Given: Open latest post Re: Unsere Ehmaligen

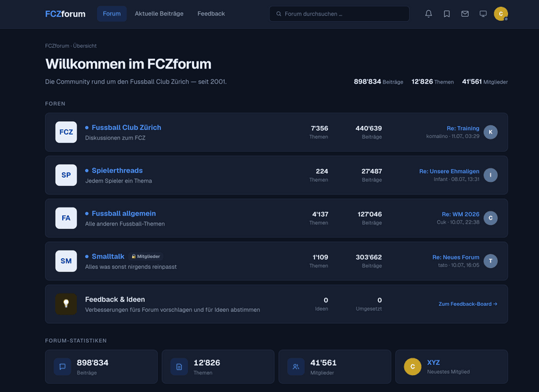Looking at the screenshot, I should pos(449,171).
